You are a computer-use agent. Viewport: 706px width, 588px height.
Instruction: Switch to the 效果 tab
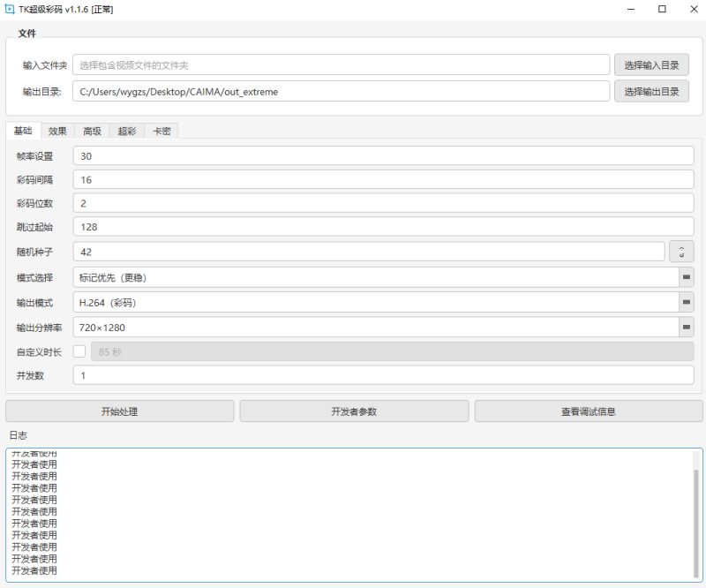click(57, 132)
